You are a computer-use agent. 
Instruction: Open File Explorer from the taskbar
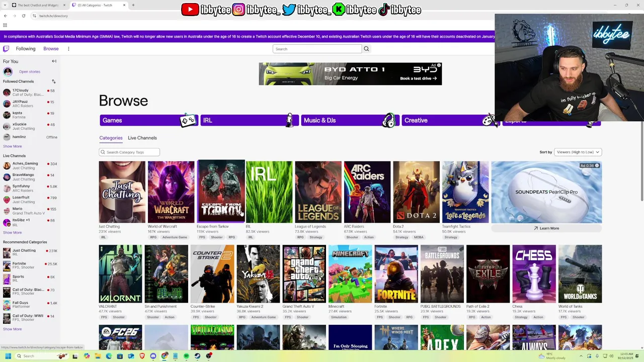point(98,356)
